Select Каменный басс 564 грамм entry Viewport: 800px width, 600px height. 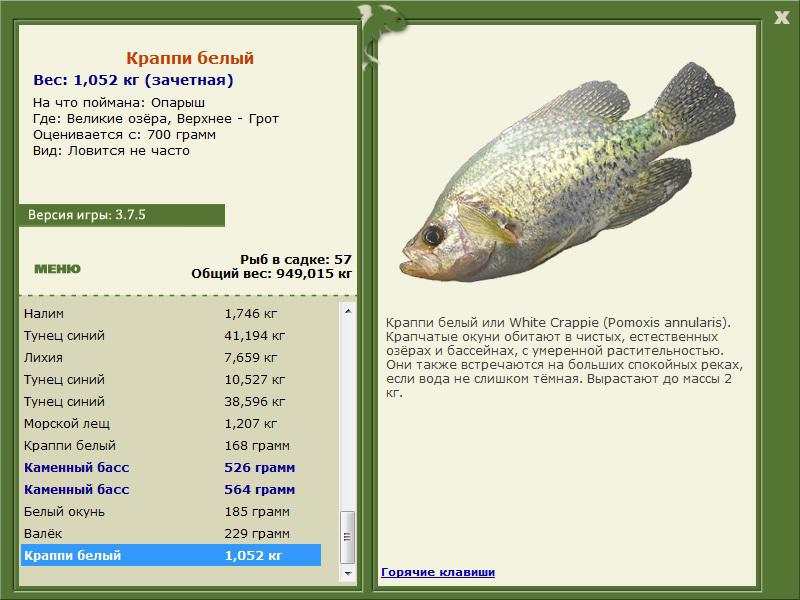170,490
